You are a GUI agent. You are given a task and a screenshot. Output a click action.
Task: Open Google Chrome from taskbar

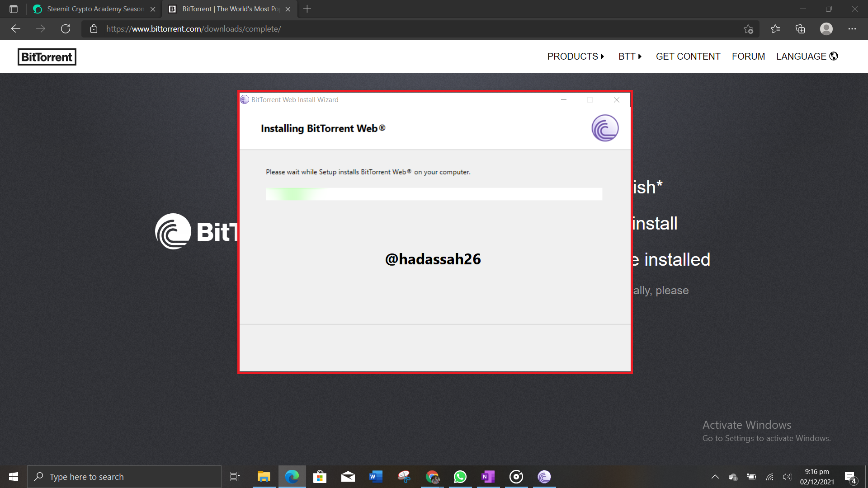432,477
